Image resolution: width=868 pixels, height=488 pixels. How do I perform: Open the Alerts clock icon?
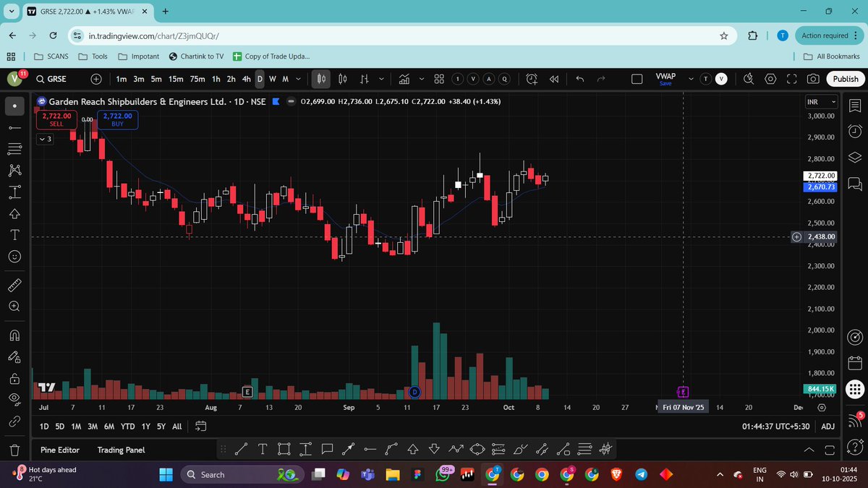tap(530, 80)
